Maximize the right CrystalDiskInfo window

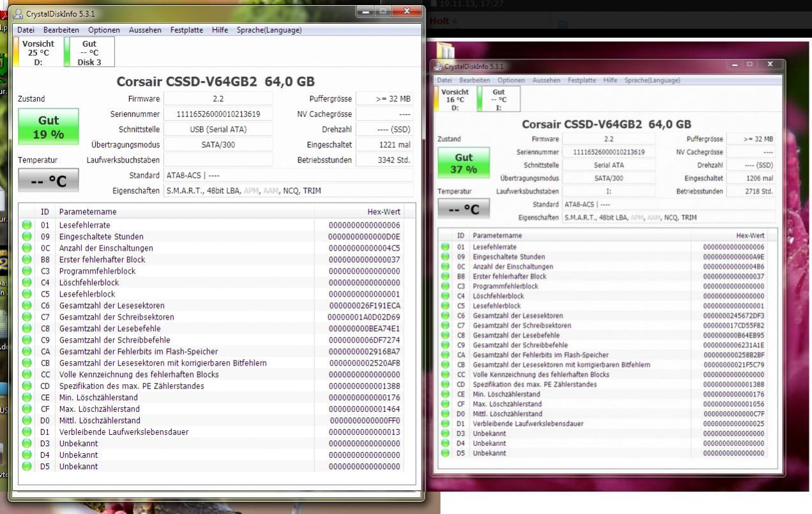[x=749, y=64]
